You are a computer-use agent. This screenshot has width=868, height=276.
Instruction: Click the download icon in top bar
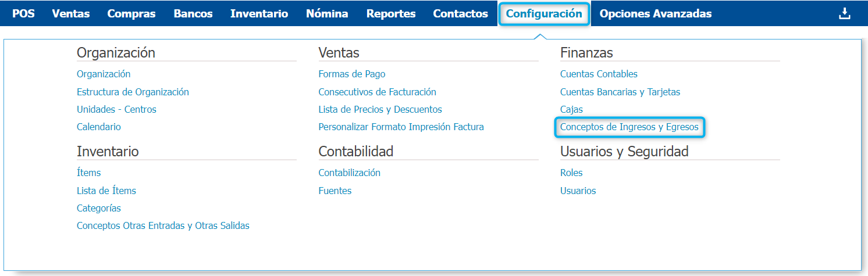click(x=844, y=14)
